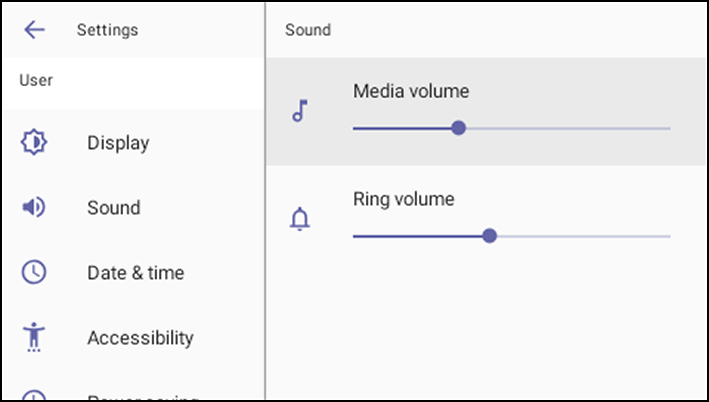
Task: Click the Date & time clock icon
Action: point(34,272)
